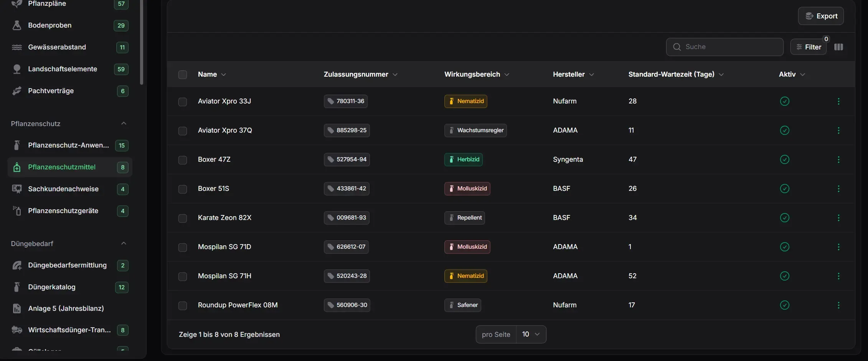The height and width of the screenshot is (361, 868).
Task: Collapse the Pflanzenschutz sidebar section
Action: [x=124, y=123]
